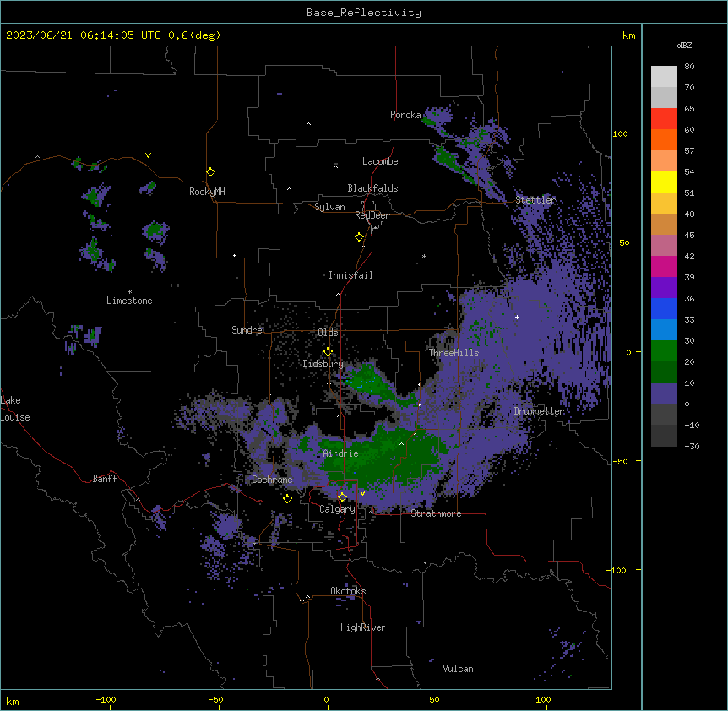Pick the bright green 30-20 dBZ legend swatch

(664, 351)
